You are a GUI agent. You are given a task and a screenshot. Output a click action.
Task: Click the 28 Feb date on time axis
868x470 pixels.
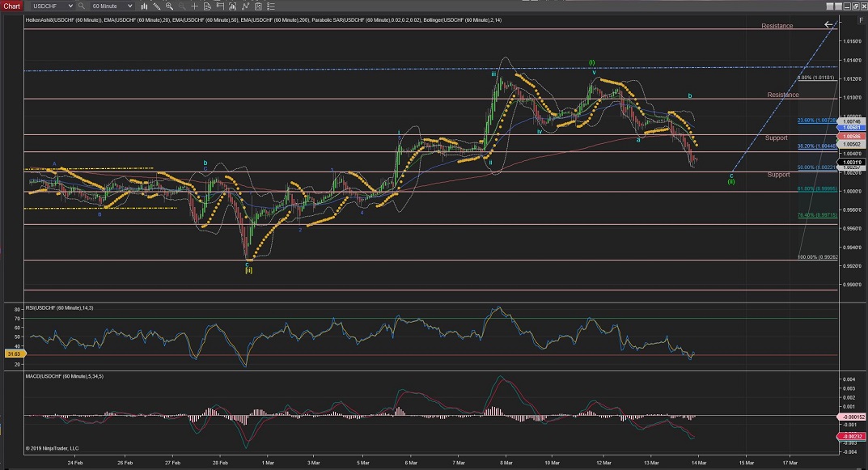tap(220, 463)
